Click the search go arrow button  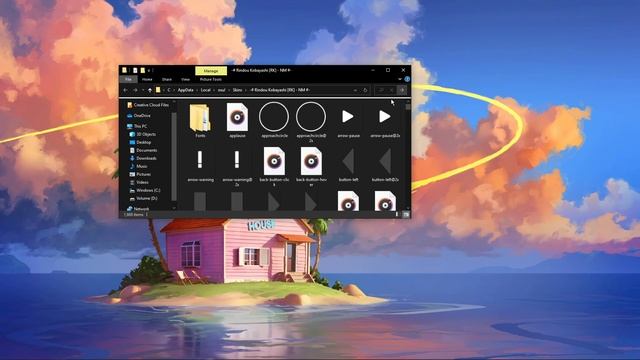pyautogui.click(x=402, y=90)
